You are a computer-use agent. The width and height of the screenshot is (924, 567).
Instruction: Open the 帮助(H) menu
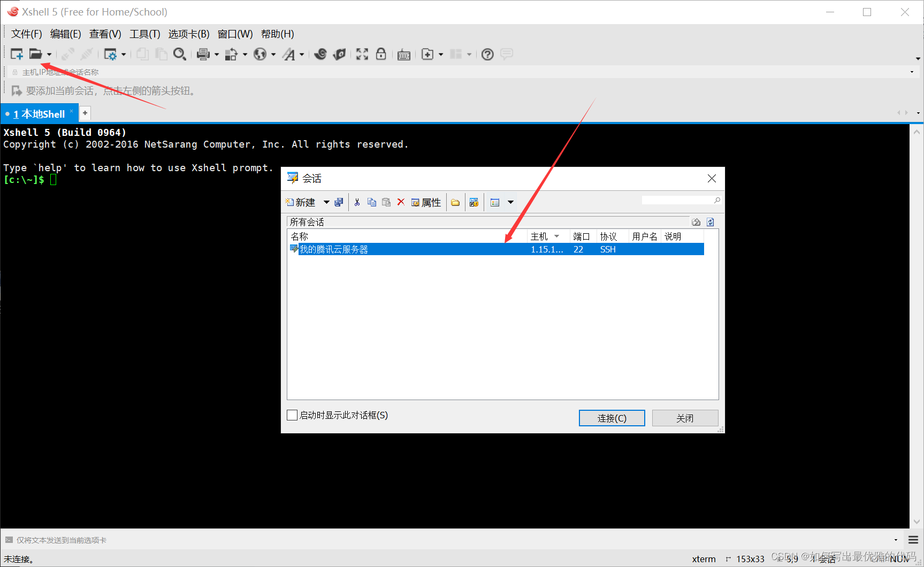click(x=278, y=34)
